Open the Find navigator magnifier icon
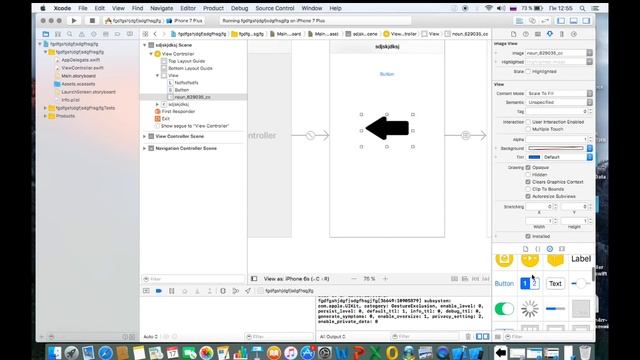Image resolution: width=640 pixels, height=360 pixels. (x=70, y=34)
